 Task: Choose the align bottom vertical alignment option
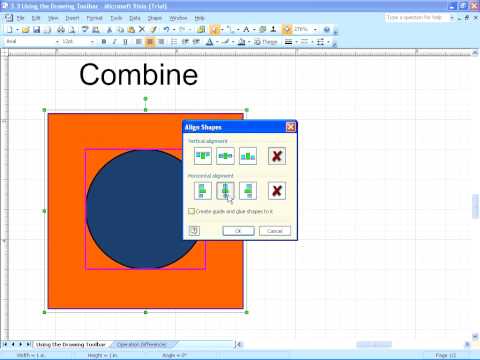[x=248, y=156]
